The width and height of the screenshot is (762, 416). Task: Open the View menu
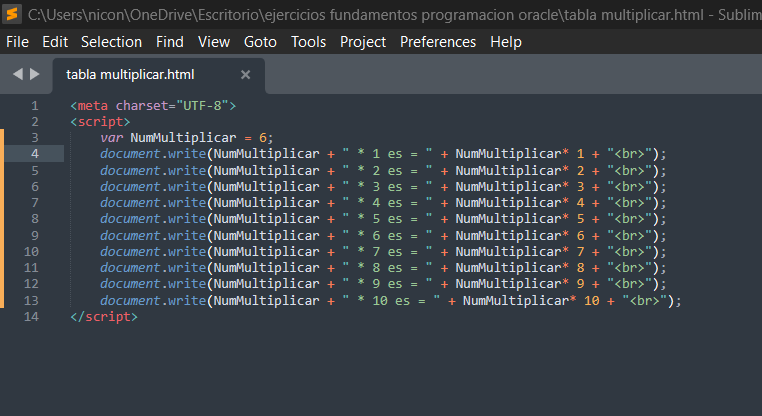point(214,42)
